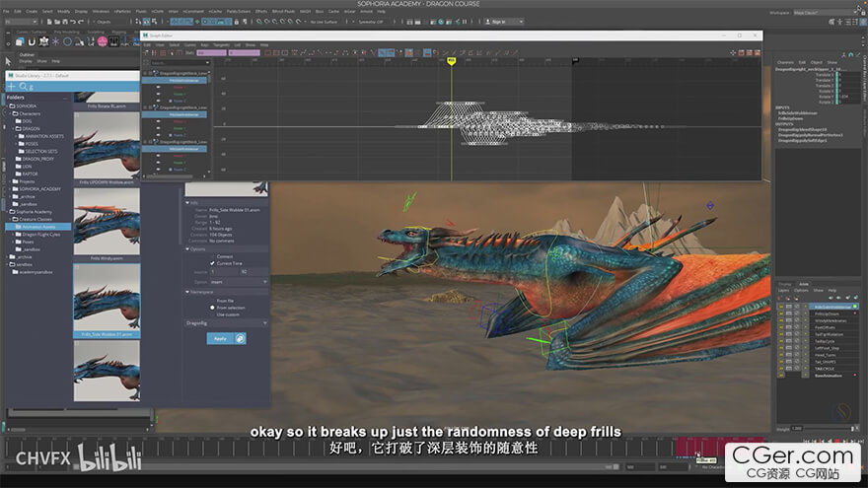This screenshot has width=868, height=488.
Task: Select the ANIMATION ASSETS folder under DRAGON
Action: pyautogui.click(x=44, y=136)
